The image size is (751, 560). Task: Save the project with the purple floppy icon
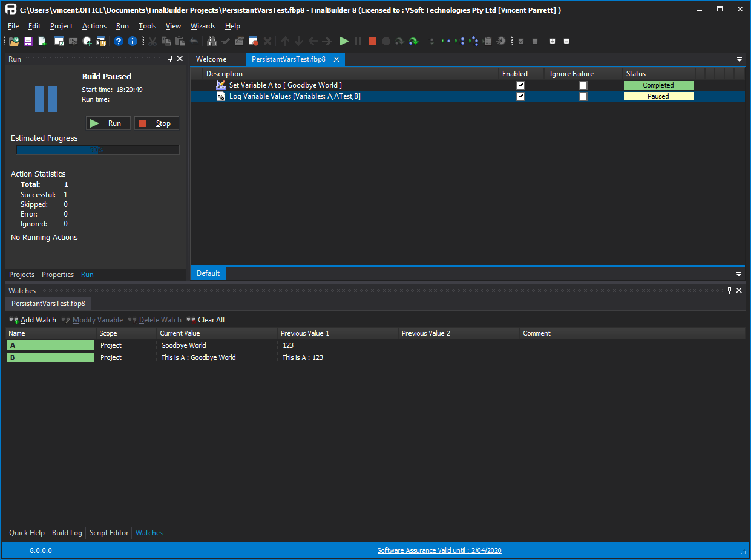[x=28, y=41]
